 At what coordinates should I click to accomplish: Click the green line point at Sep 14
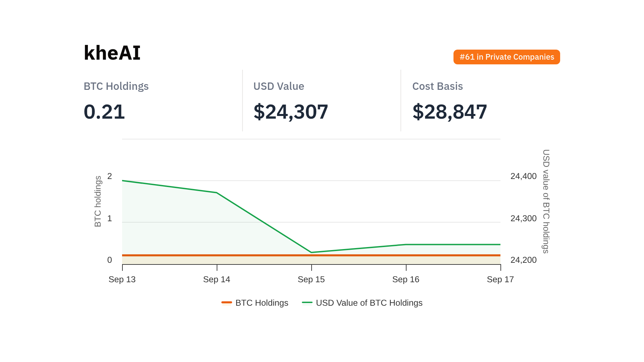click(x=217, y=193)
